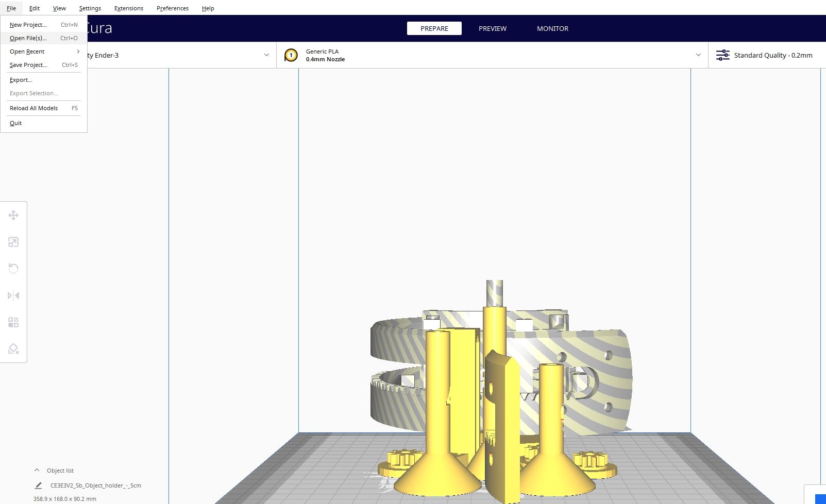Open print settings via sliders icon
The width and height of the screenshot is (826, 504).
[x=723, y=55]
